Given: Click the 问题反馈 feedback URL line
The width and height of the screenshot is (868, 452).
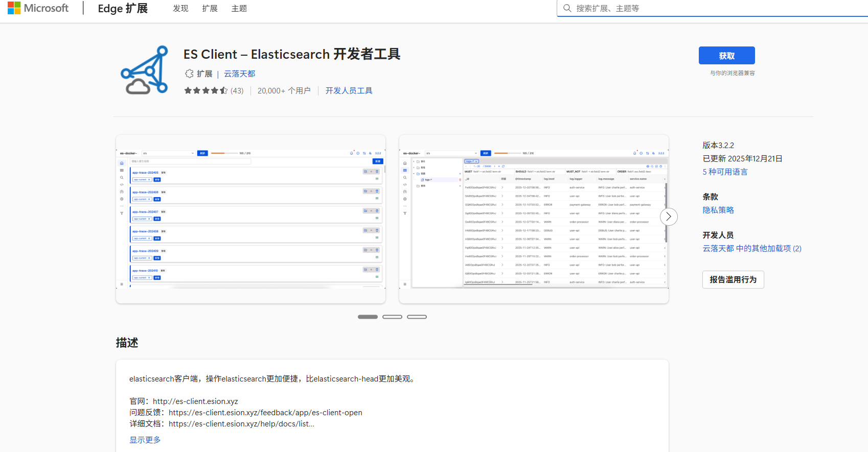Looking at the screenshot, I should pos(246,413).
